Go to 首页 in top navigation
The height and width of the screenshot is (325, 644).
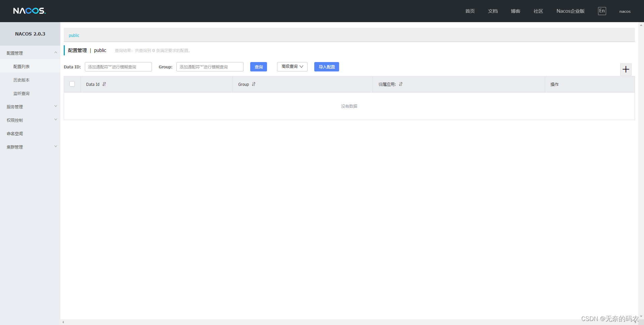pos(470,11)
